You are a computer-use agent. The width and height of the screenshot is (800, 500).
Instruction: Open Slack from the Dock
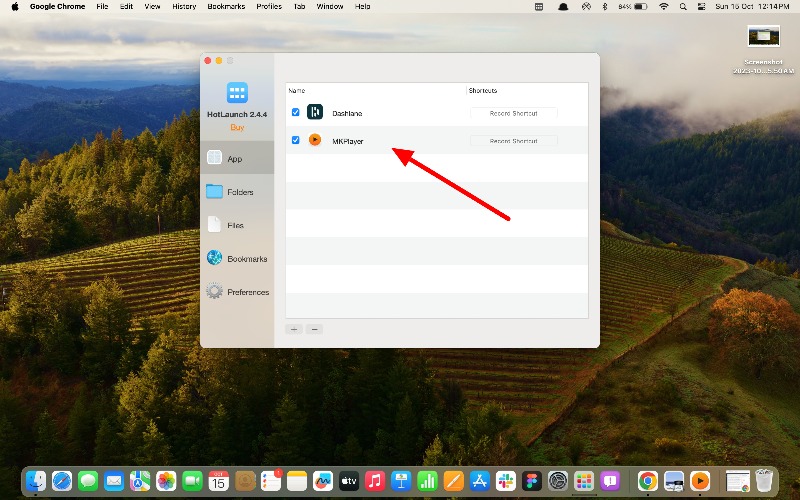506,481
